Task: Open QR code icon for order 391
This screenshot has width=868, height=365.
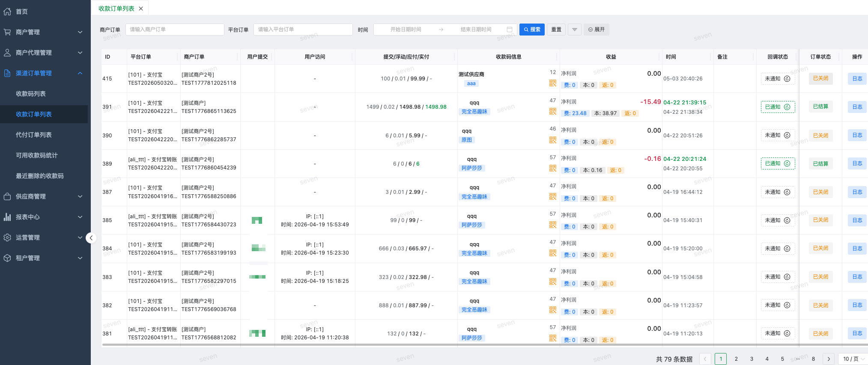Action: click(553, 111)
